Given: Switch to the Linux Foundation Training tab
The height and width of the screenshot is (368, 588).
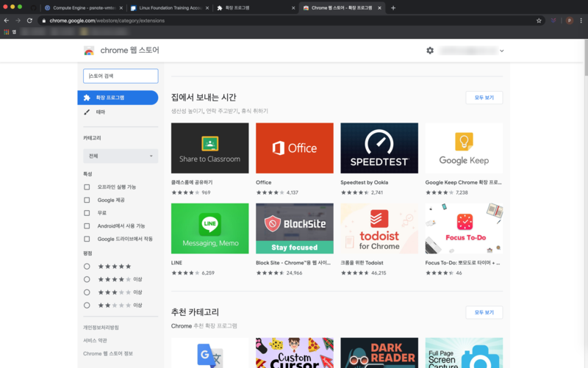Looking at the screenshot, I should tap(170, 8).
